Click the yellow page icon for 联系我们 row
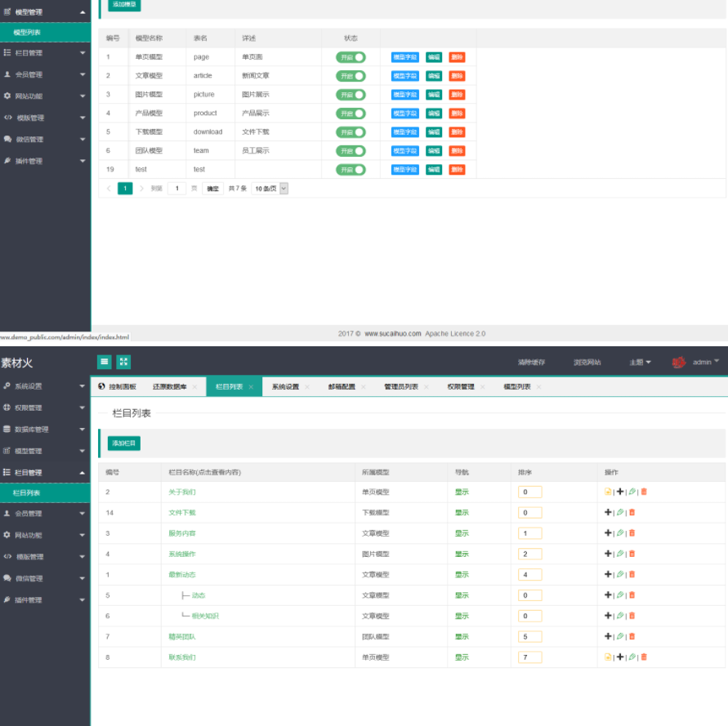This screenshot has width=728, height=726. (608, 657)
